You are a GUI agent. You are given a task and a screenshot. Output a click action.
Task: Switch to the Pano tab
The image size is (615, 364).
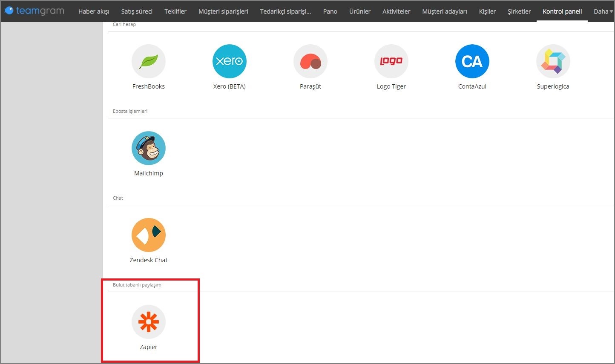click(330, 11)
